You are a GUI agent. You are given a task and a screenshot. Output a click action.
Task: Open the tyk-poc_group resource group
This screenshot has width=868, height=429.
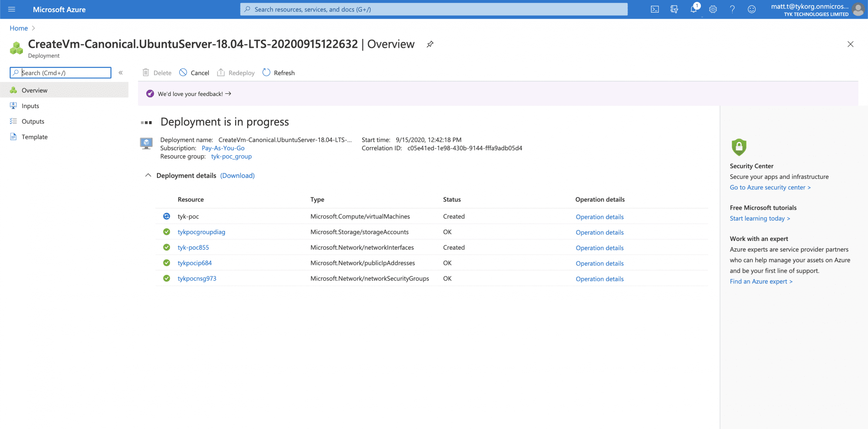(x=231, y=156)
